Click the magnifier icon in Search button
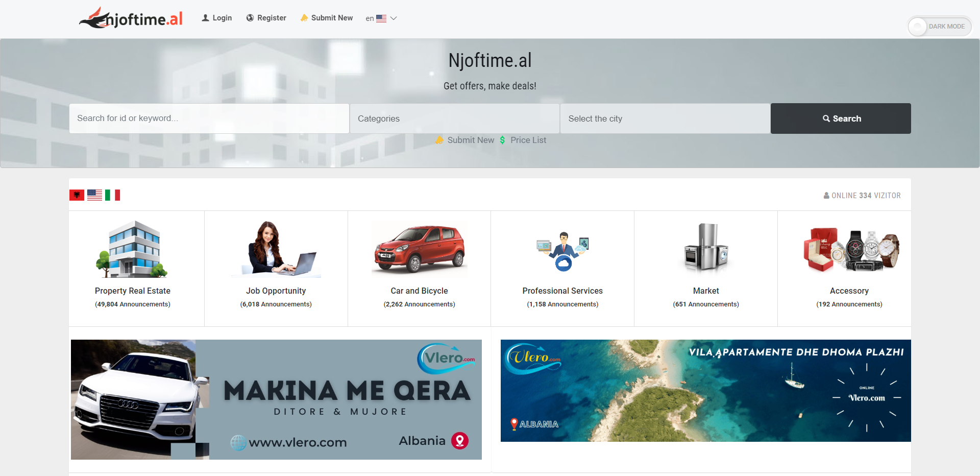 (826, 118)
